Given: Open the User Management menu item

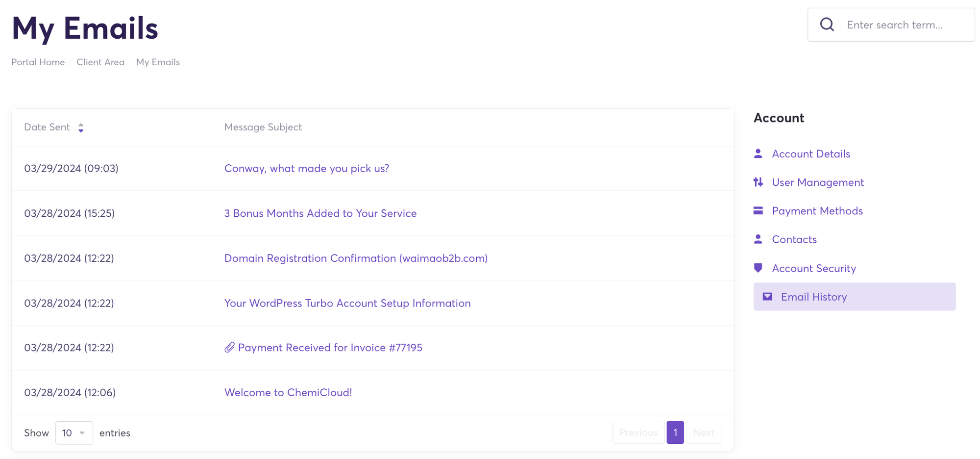Looking at the screenshot, I should (817, 182).
